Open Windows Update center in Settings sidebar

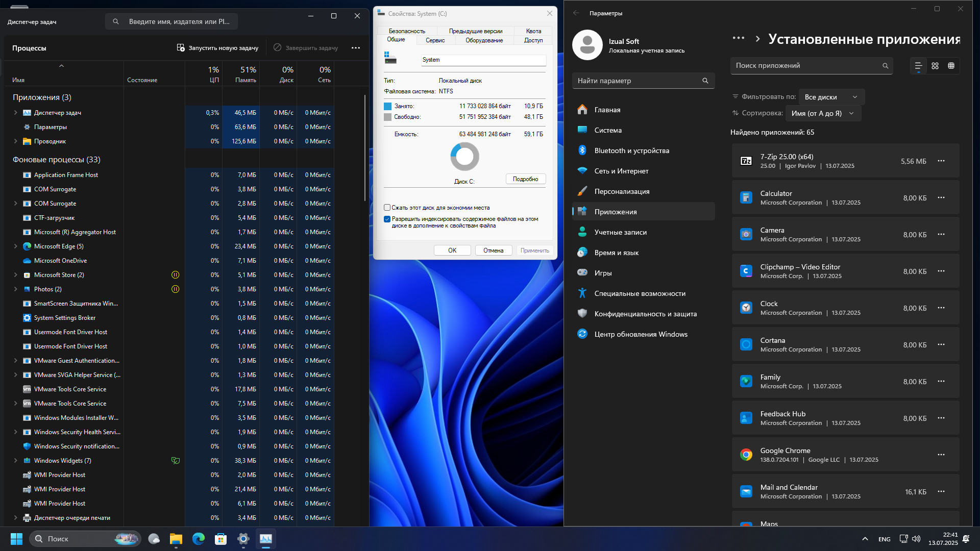point(643,334)
